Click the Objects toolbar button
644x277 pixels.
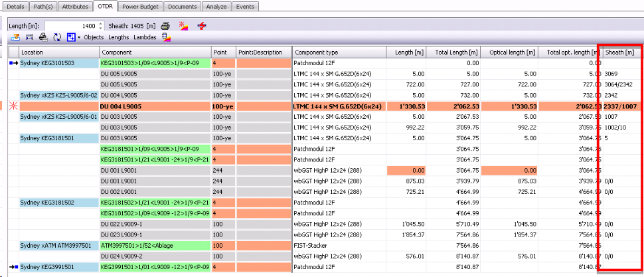[94, 37]
